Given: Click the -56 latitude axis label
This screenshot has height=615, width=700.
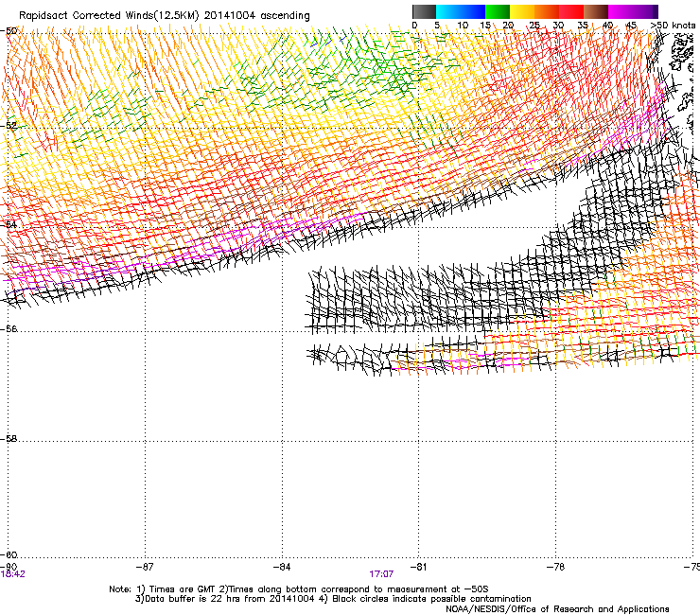Looking at the screenshot, I should point(9,328).
